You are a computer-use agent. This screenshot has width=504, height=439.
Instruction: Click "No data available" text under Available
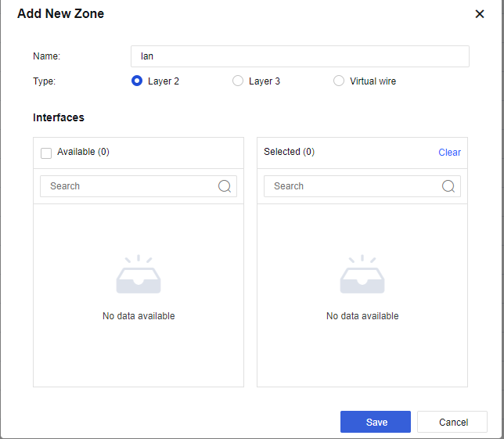click(139, 316)
